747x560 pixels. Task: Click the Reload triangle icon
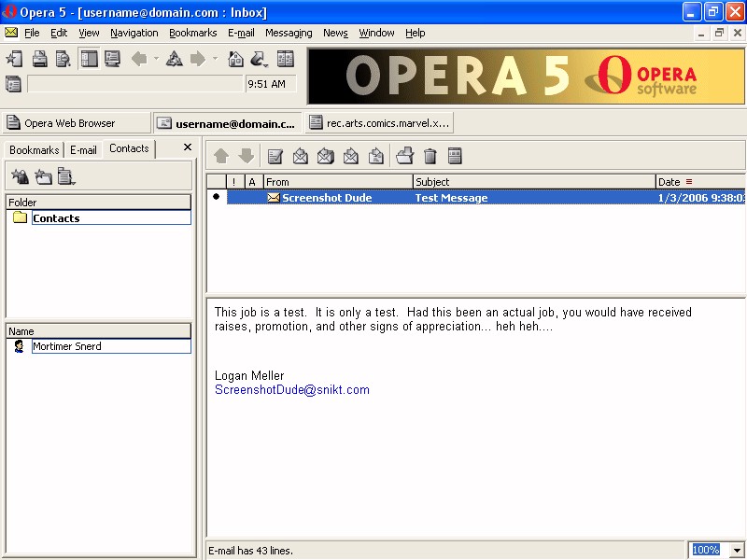pos(175,59)
